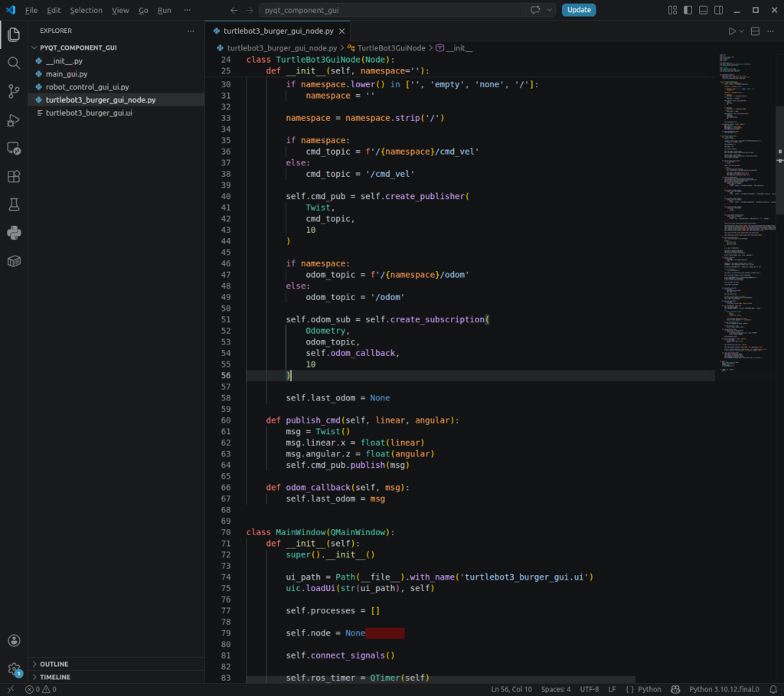Screen dimensions: 784x696
Task: Open the Selection menu
Action: click(86, 10)
